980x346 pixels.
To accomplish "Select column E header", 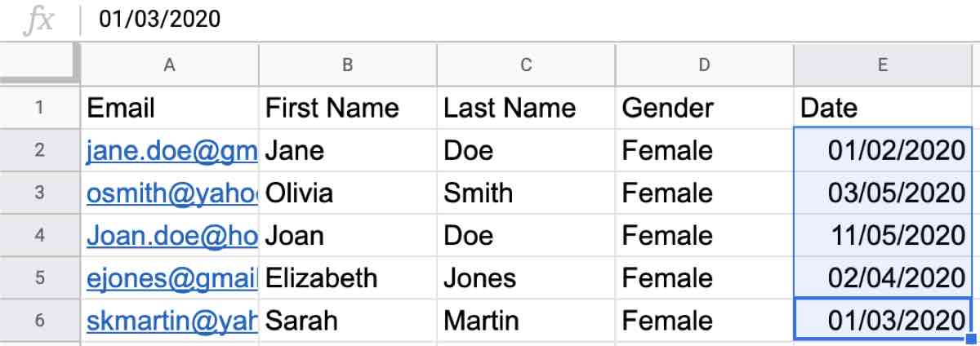I will [882, 65].
